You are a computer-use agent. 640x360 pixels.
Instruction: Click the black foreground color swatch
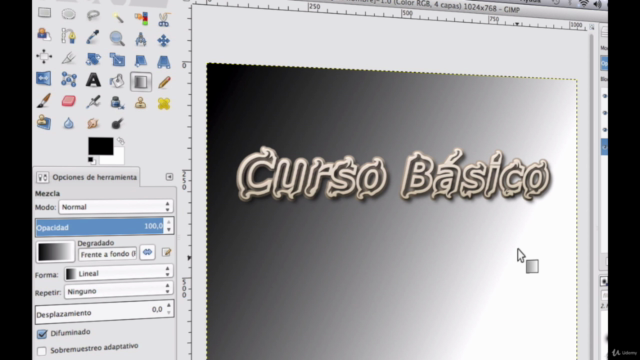point(100,146)
